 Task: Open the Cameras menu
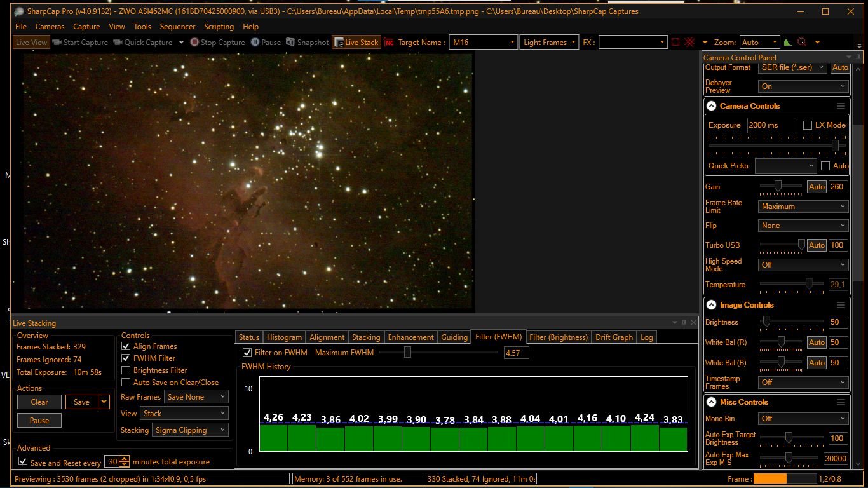[50, 27]
